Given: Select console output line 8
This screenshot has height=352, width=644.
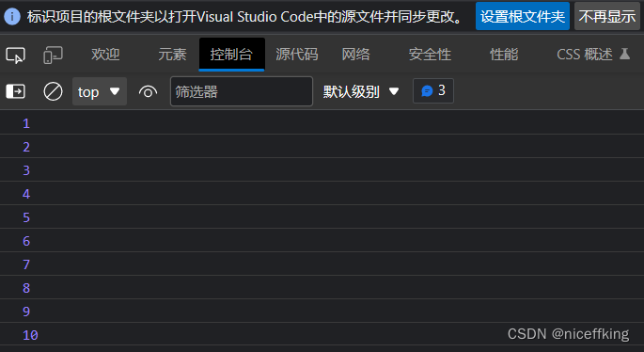Looking at the screenshot, I should (x=322, y=287).
